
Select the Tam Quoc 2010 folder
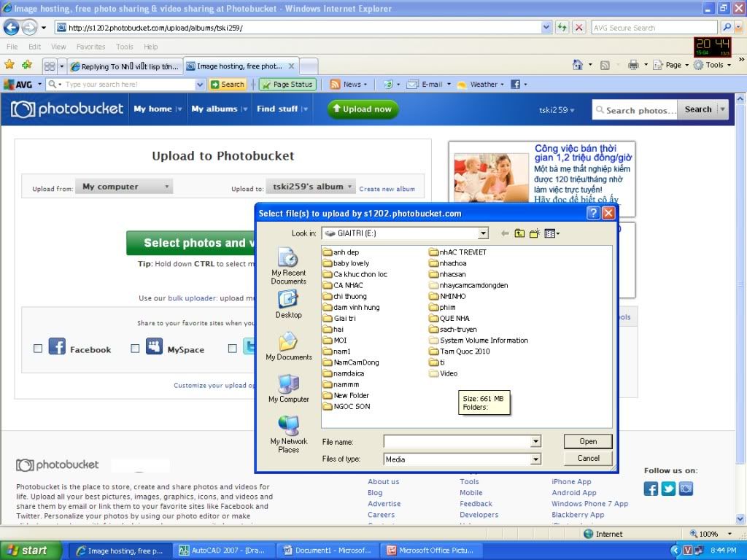tap(460, 351)
